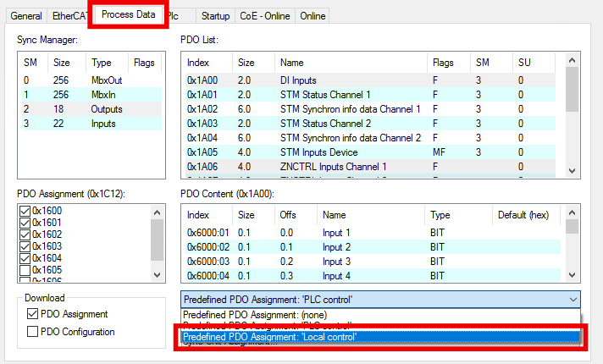Switch to the CoE - Online tab

[265, 16]
